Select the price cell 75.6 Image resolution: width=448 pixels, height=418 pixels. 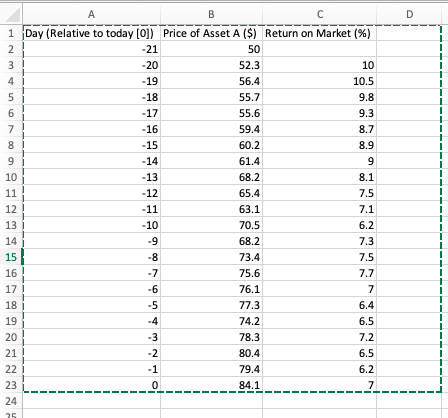point(211,273)
